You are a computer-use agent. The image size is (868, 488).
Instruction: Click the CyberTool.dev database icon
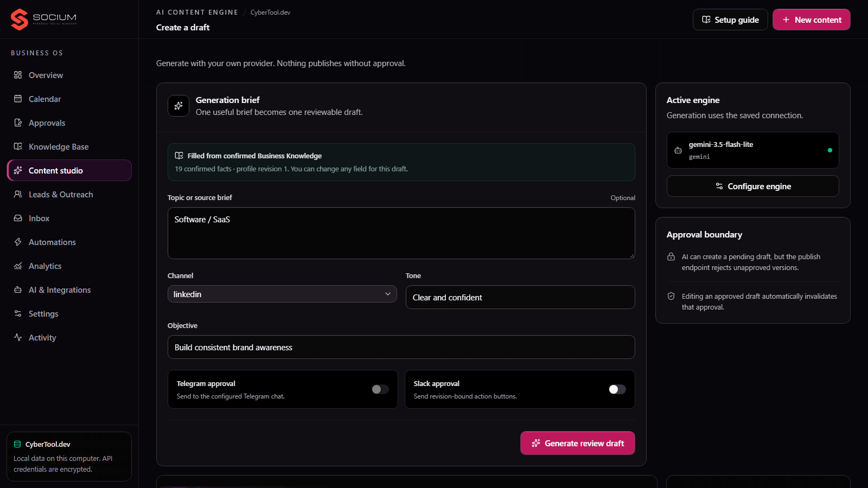pyautogui.click(x=17, y=444)
